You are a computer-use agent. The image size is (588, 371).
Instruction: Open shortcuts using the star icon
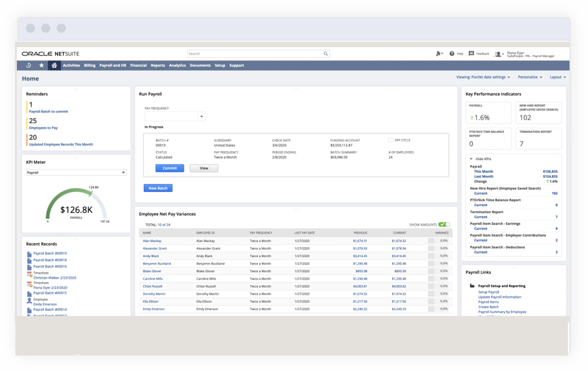[x=41, y=65]
